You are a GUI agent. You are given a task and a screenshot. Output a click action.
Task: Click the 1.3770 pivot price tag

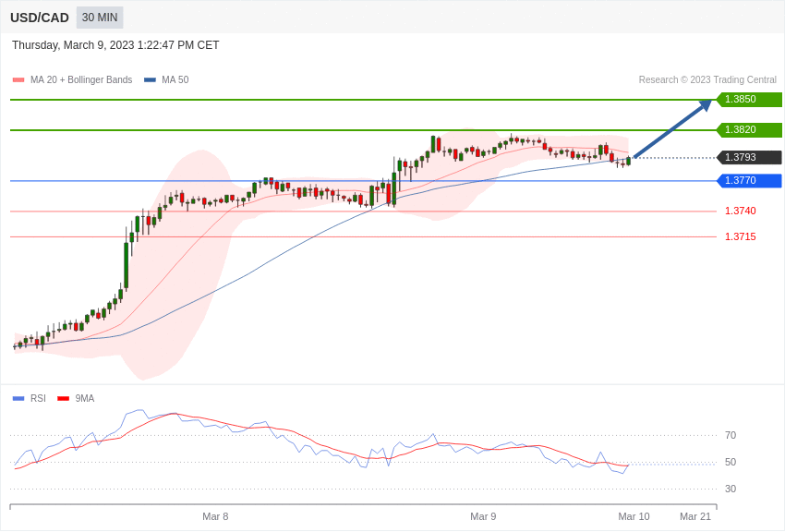pyautogui.click(x=750, y=180)
